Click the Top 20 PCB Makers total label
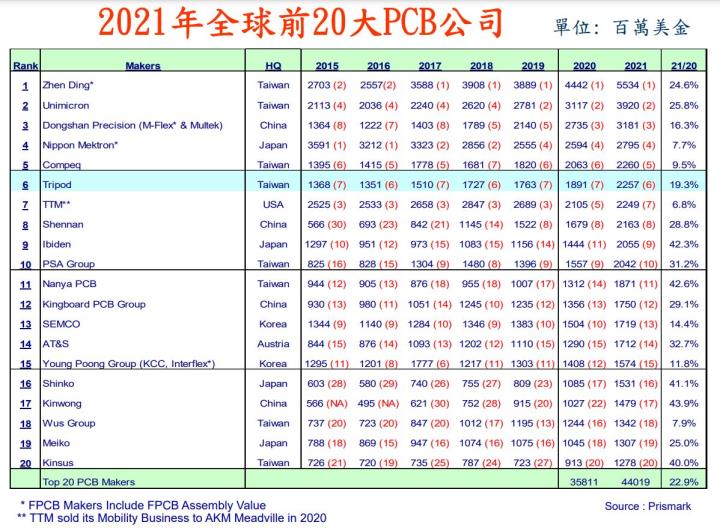Viewport: 720px width, 528px height. [89, 482]
